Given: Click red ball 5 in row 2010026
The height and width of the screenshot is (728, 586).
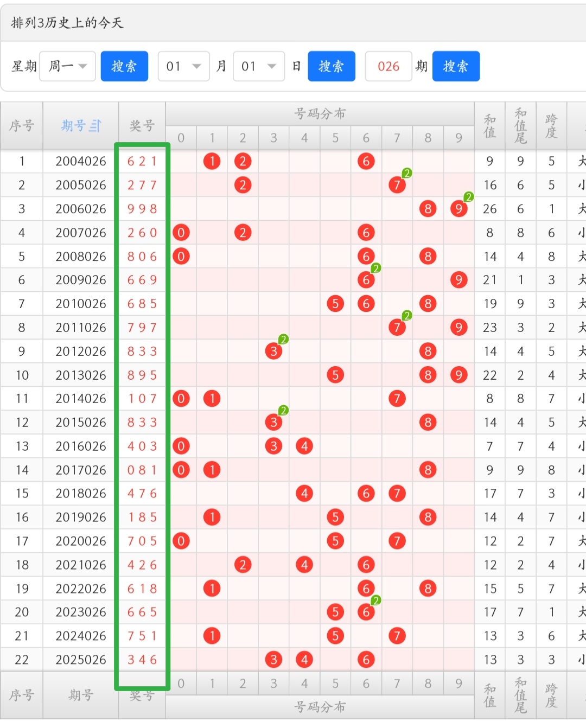Looking at the screenshot, I should [335, 304].
